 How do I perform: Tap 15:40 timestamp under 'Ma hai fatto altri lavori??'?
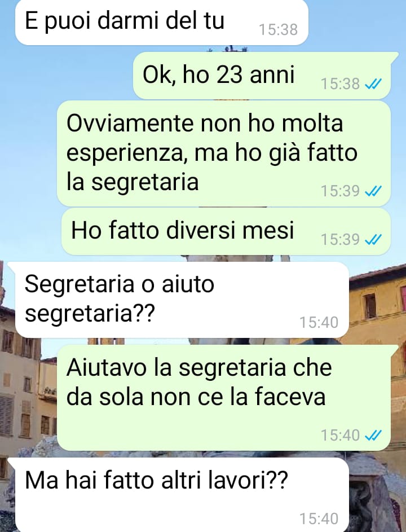319,519
